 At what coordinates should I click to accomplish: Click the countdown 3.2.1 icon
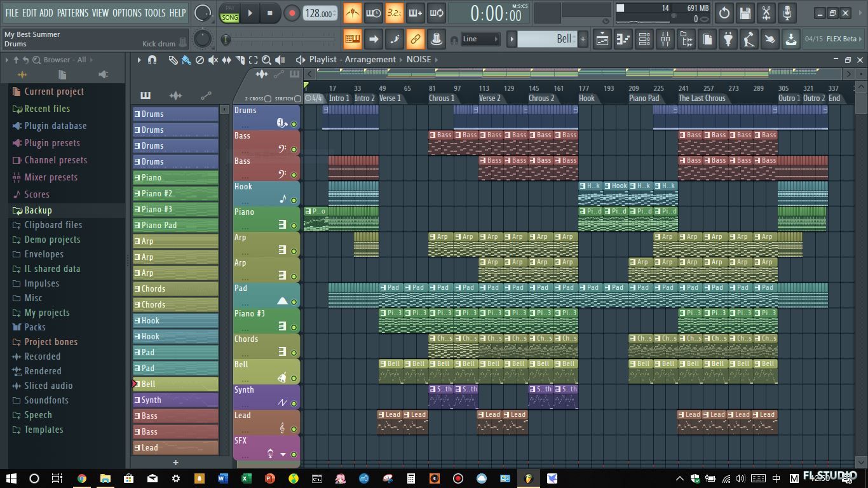(394, 13)
